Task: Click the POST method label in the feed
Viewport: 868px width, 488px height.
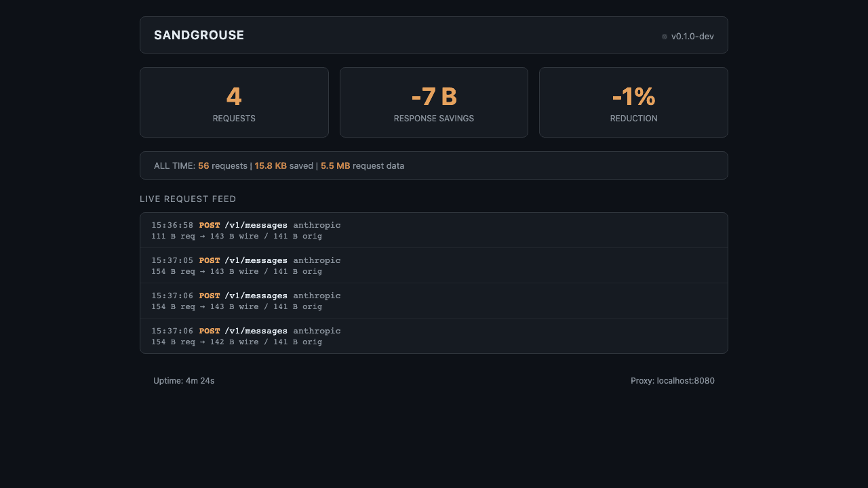Action: pos(210,225)
